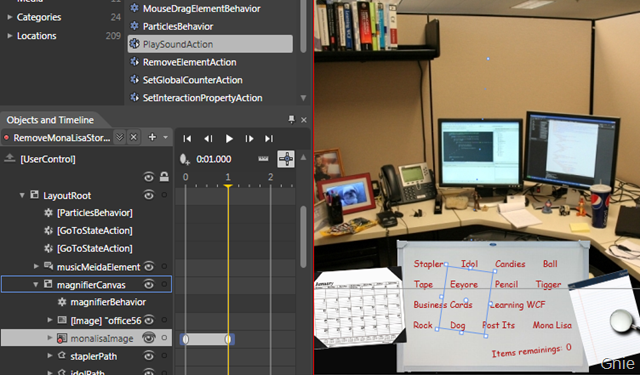This screenshot has height=375, width=640.
Task: Pin the Objects and Timeline panel
Action: (x=291, y=120)
